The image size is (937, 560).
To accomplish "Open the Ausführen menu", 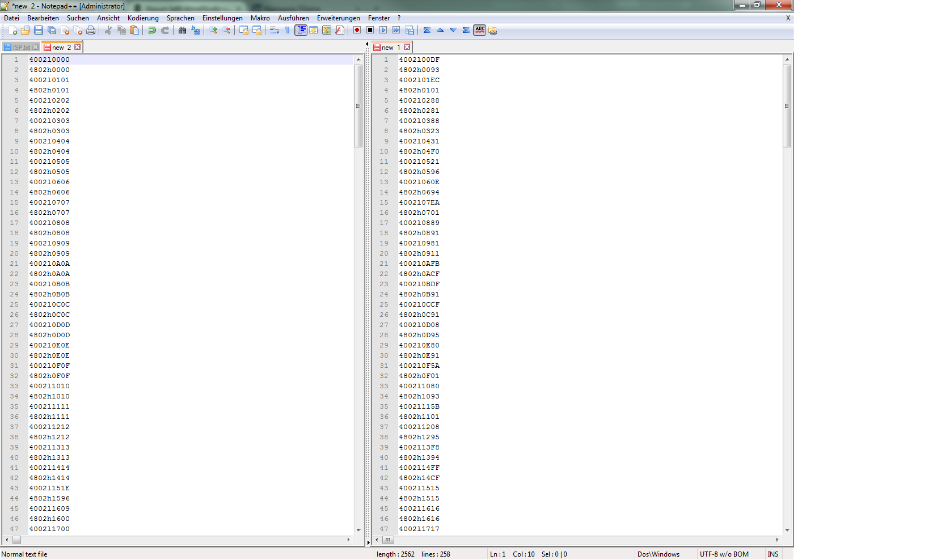I will pyautogui.click(x=293, y=18).
